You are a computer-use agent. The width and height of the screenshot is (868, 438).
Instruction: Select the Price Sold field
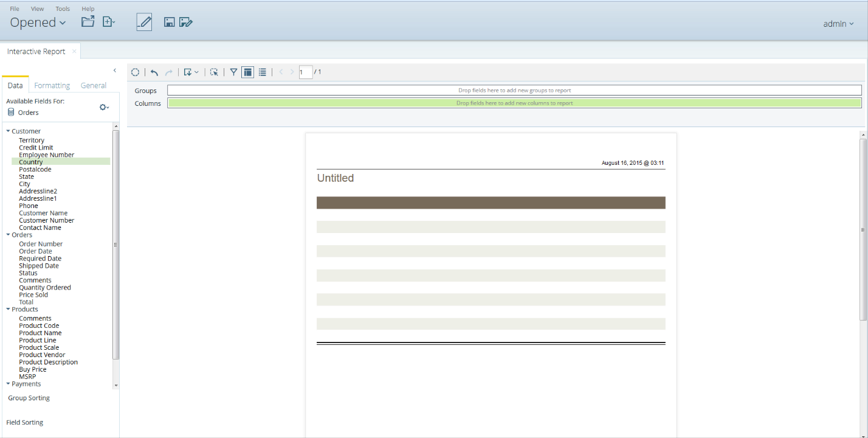click(33, 294)
